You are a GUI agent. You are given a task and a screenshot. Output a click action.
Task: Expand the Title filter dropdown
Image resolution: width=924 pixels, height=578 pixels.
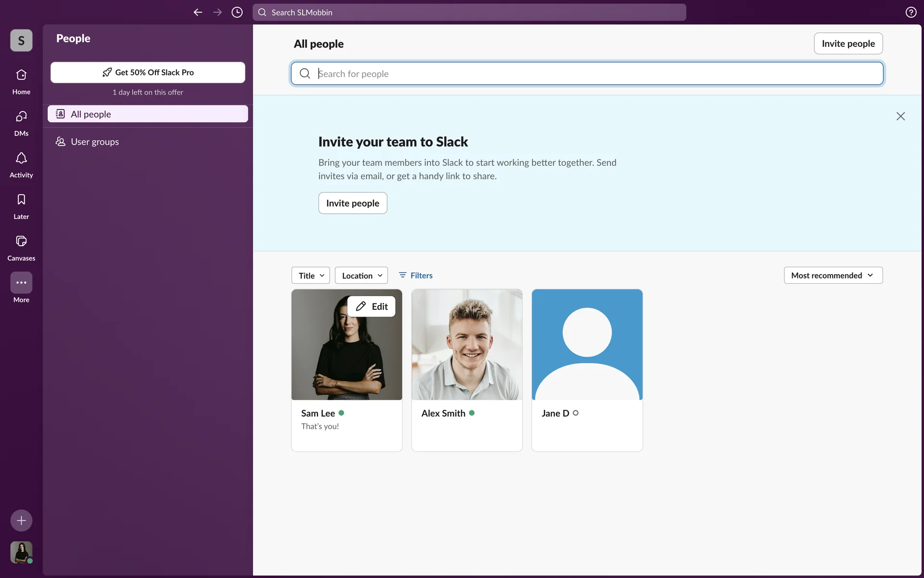[310, 276]
